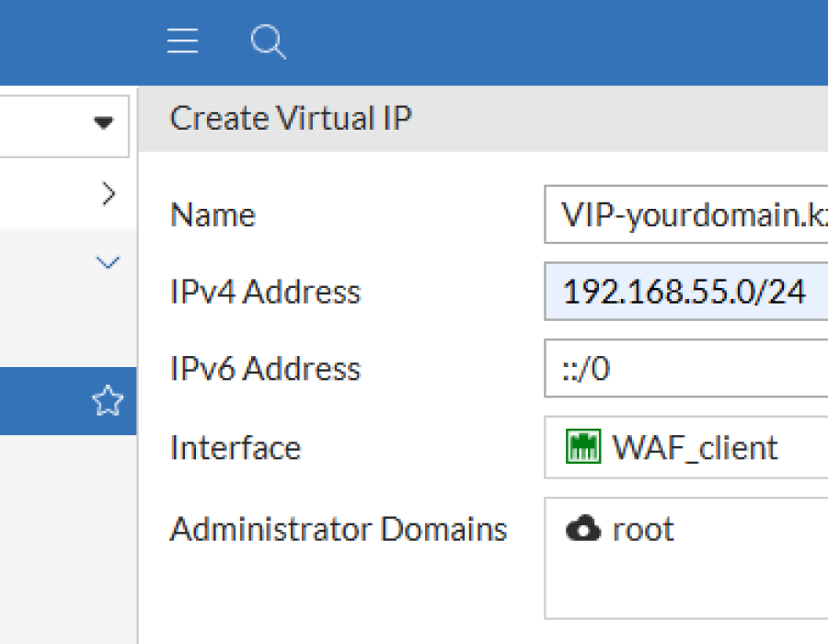
Task: Click the Create Virtual IP heading
Action: coord(291,118)
